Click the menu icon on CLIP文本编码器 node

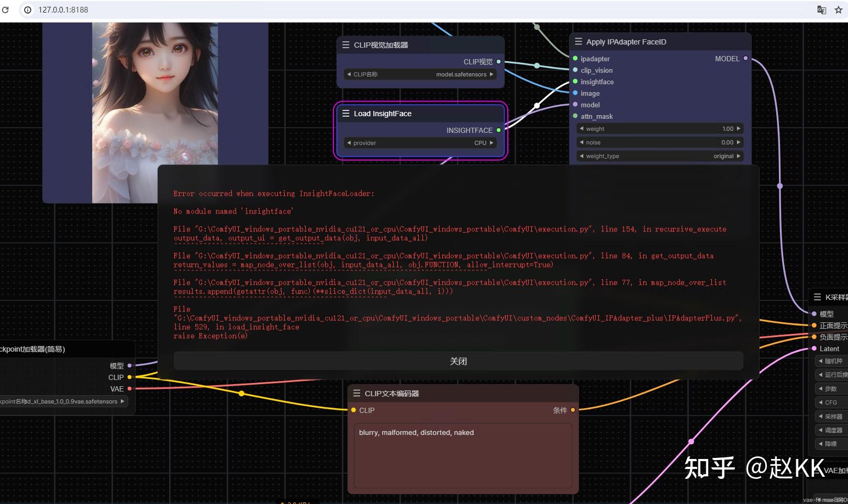click(x=357, y=393)
